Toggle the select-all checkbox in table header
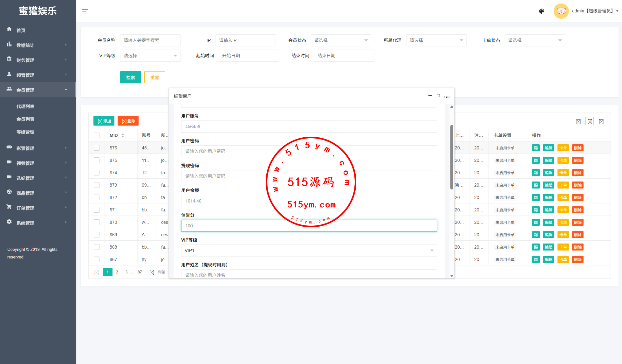The width and height of the screenshot is (622, 364). pyautogui.click(x=97, y=135)
